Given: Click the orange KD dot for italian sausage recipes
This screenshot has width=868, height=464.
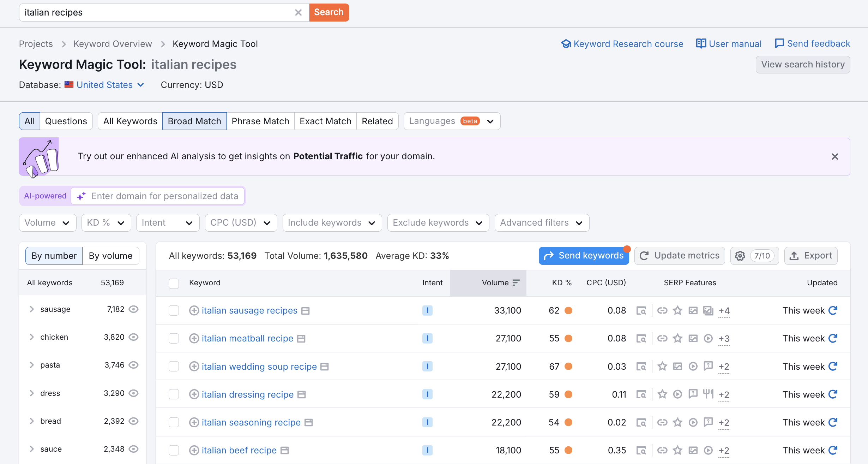Looking at the screenshot, I should [x=568, y=310].
